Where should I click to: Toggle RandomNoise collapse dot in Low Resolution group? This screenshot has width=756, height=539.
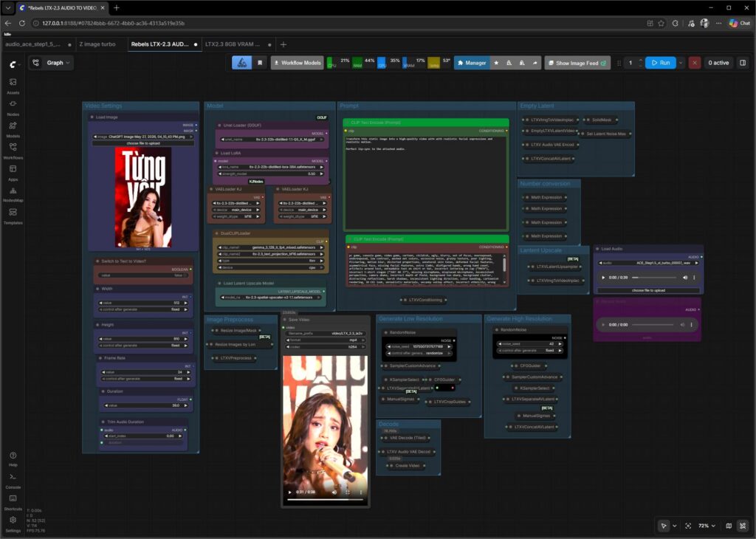385,333
